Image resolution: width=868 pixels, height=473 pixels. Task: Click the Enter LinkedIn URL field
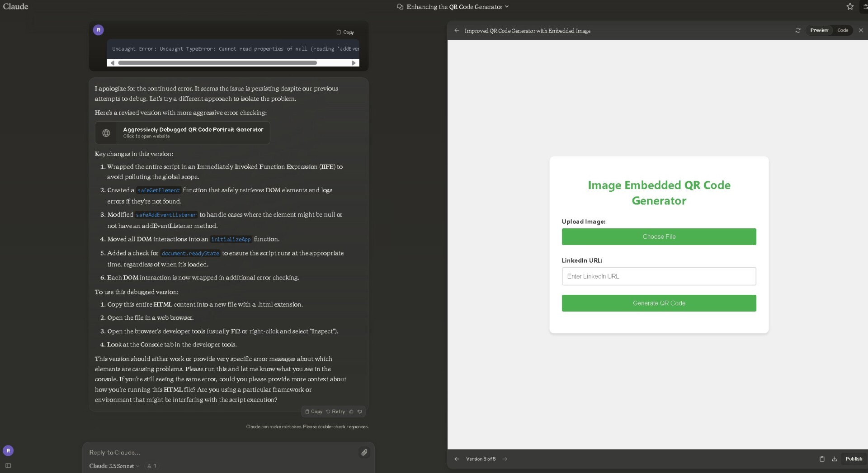pos(659,276)
